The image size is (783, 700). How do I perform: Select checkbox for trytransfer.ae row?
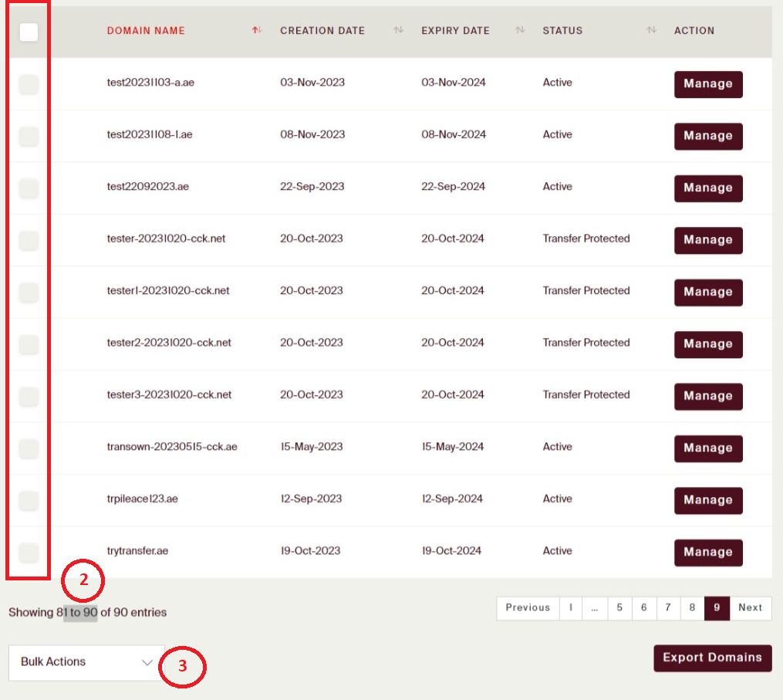click(x=29, y=552)
